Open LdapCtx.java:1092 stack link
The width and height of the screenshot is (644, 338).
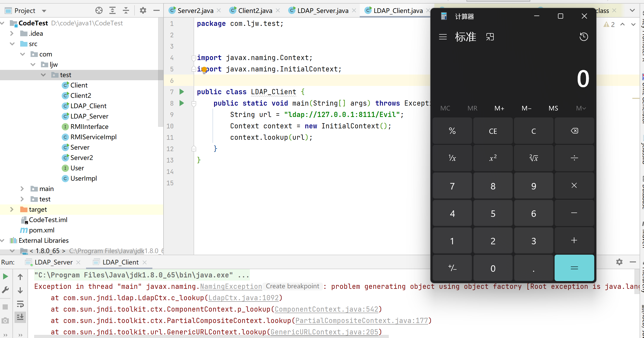[244, 298]
